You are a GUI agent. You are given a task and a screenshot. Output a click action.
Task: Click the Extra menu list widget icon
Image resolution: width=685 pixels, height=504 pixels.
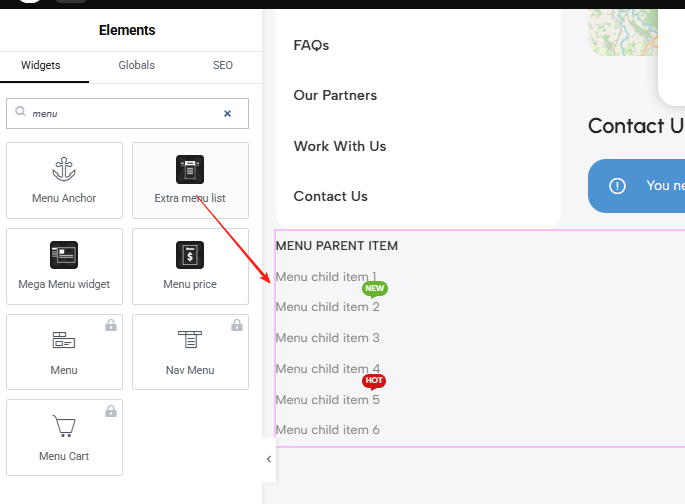point(190,169)
